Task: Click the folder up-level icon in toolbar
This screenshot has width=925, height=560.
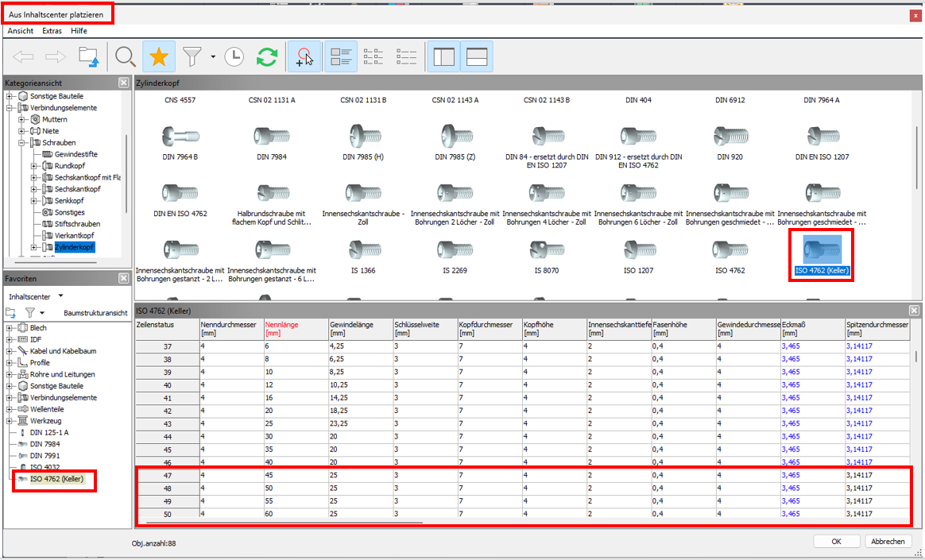Action: (88, 56)
